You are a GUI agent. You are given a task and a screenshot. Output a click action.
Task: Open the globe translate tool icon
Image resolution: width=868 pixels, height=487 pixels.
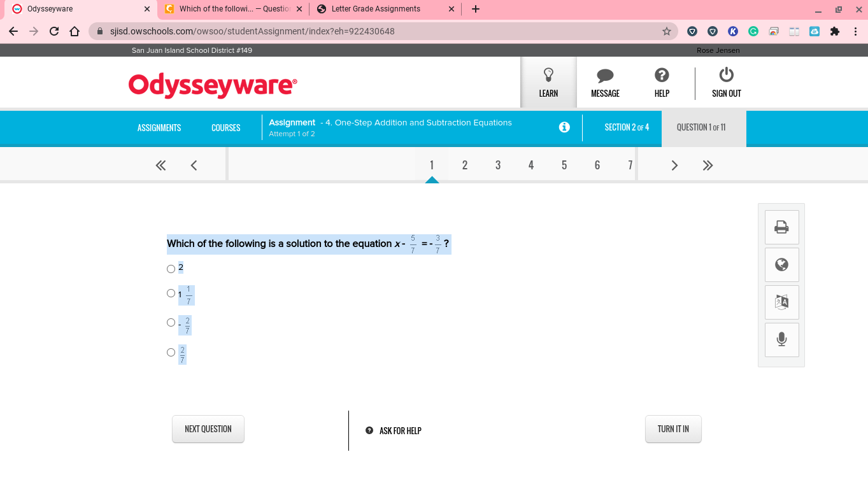pyautogui.click(x=781, y=265)
